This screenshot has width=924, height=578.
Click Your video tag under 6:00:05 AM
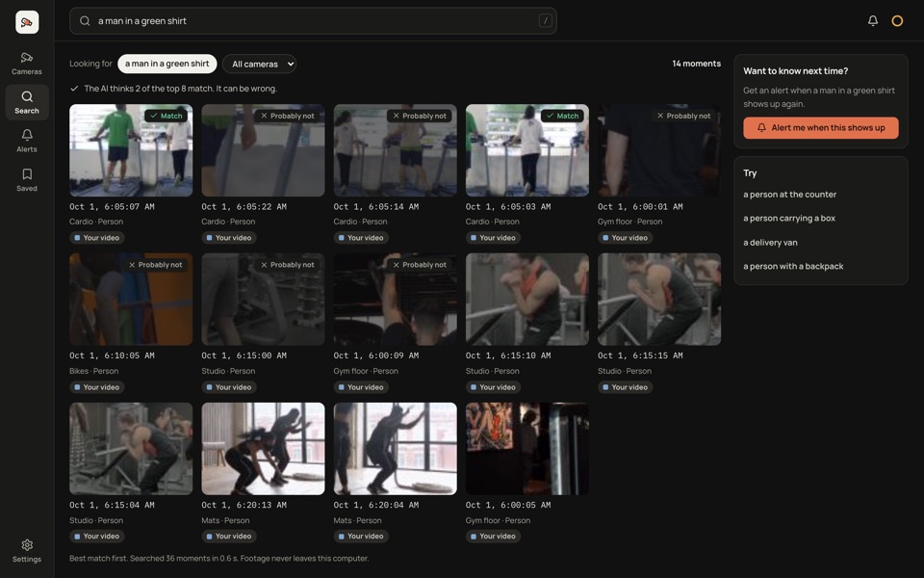pos(493,537)
